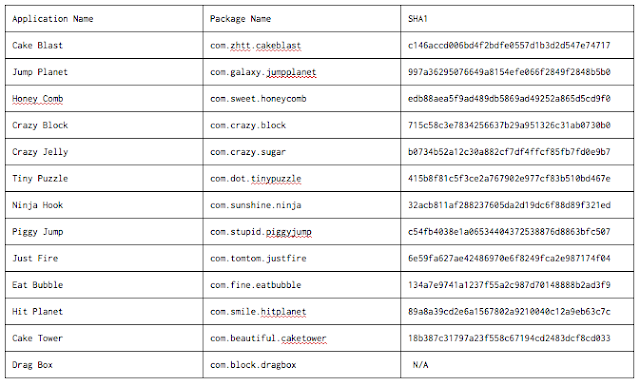
Task: Select the Honey Comb name cell
Action: pos(104,99)
